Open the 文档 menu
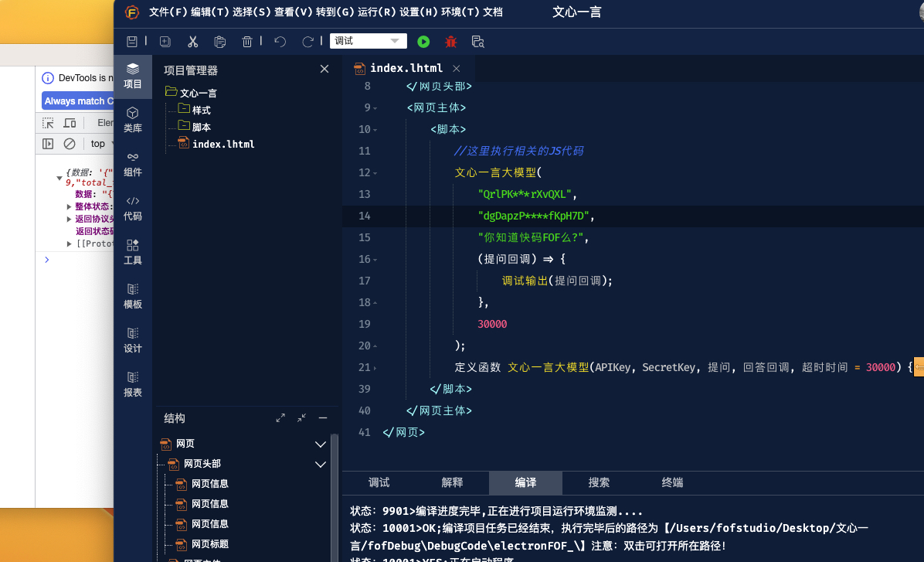924x562 pixels. click(493, 12)
